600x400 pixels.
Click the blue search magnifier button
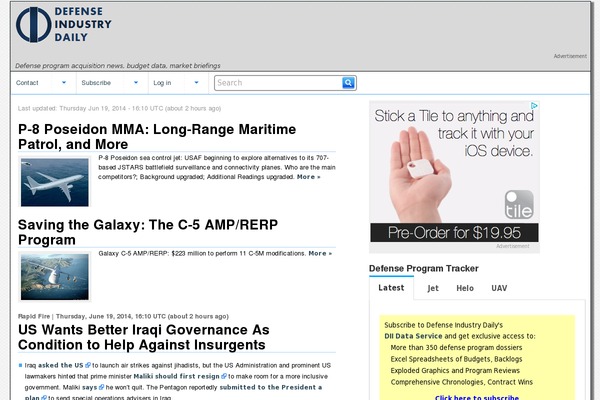point(348,83)
